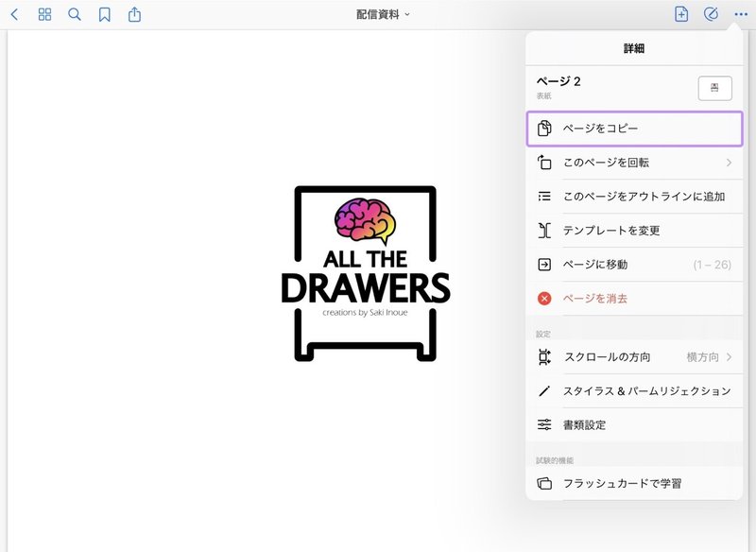Close the three-dots more menu

(x=741, y=14)
